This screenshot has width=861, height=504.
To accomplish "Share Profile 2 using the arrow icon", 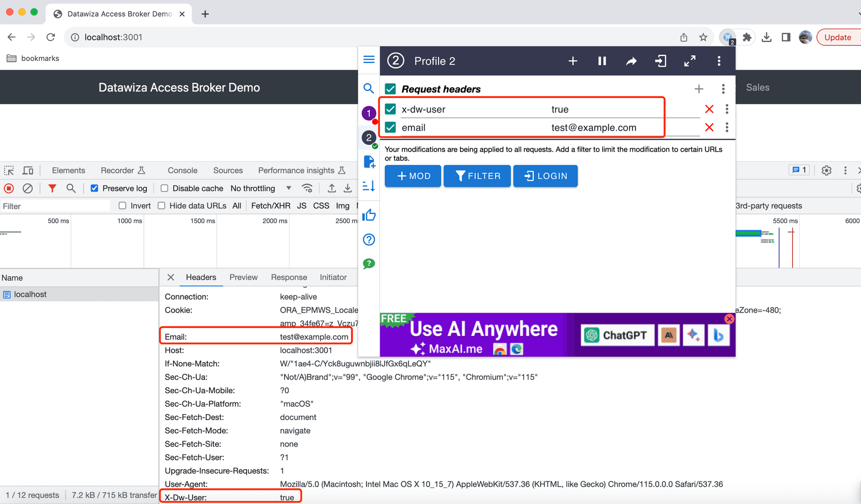I will point(631,61).
